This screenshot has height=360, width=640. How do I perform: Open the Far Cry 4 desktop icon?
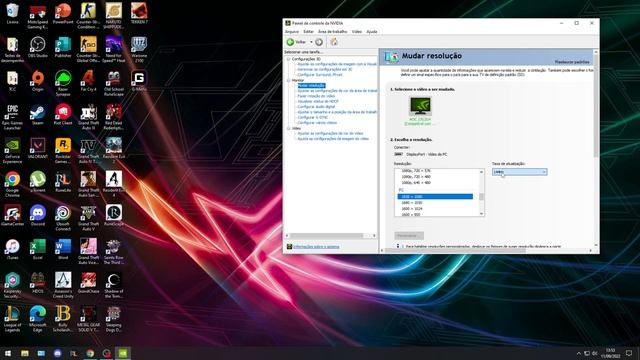pos(88,81)
